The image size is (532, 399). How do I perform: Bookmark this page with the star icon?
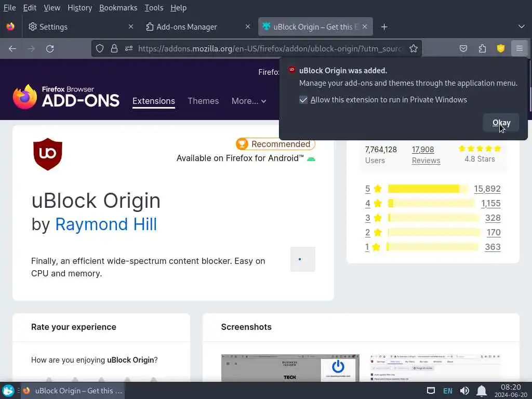(x=413, y=48)
